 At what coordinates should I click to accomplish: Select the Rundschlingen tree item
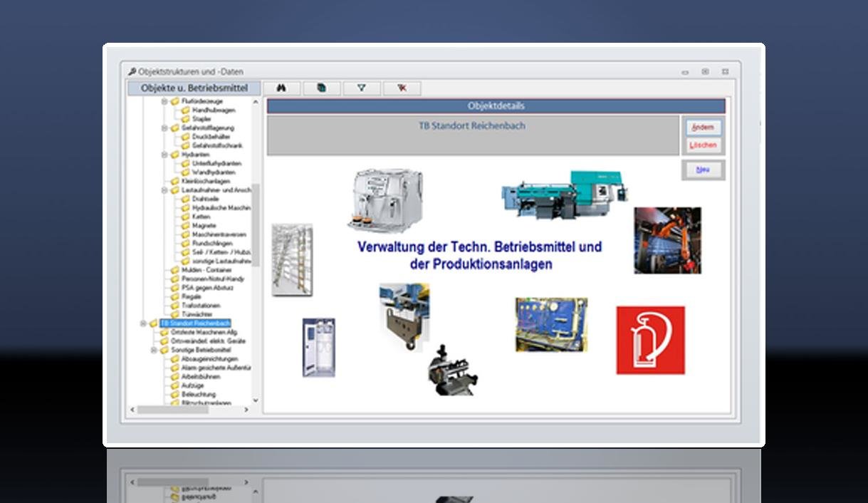[212, 244]
